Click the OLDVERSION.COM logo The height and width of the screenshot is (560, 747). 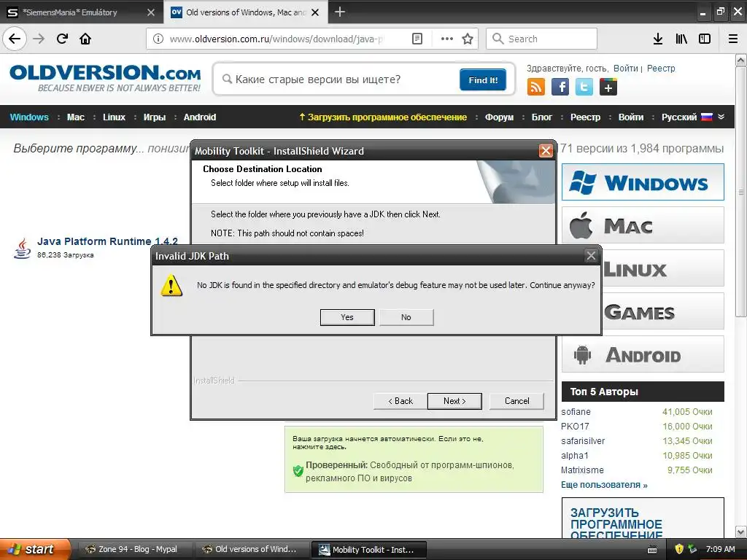click(105, 78)
